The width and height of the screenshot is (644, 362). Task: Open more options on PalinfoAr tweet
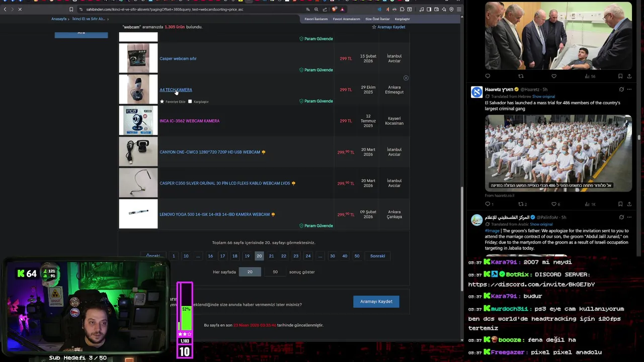tap(629, 217)
